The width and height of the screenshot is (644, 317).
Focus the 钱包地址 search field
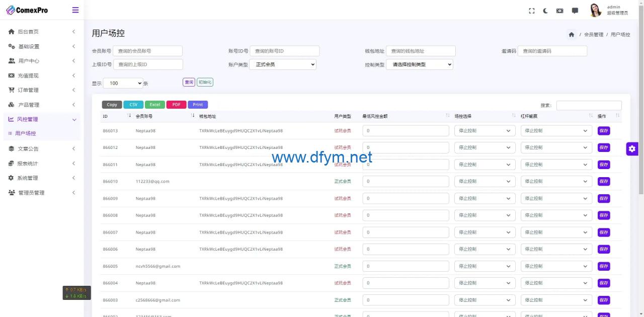click(x=421, y=51)
